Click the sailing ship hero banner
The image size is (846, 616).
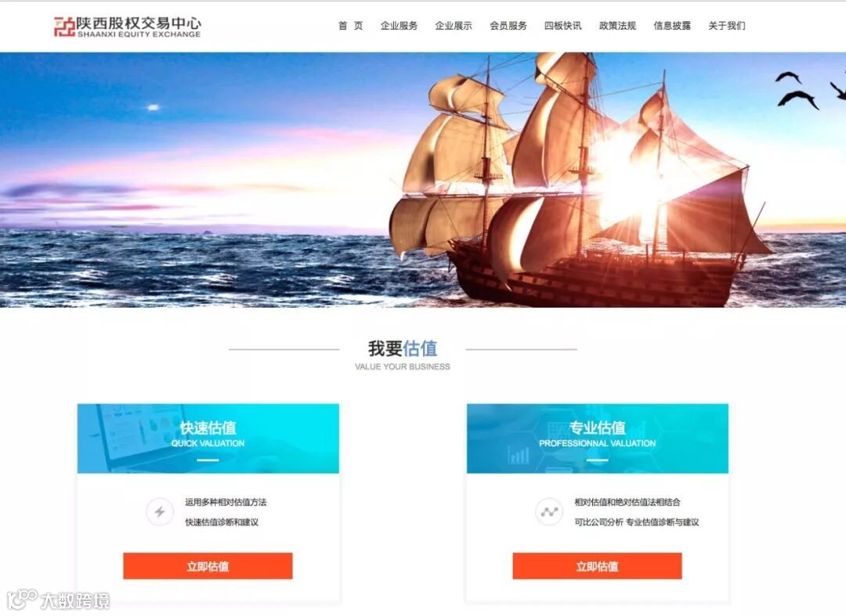point(423,179)
